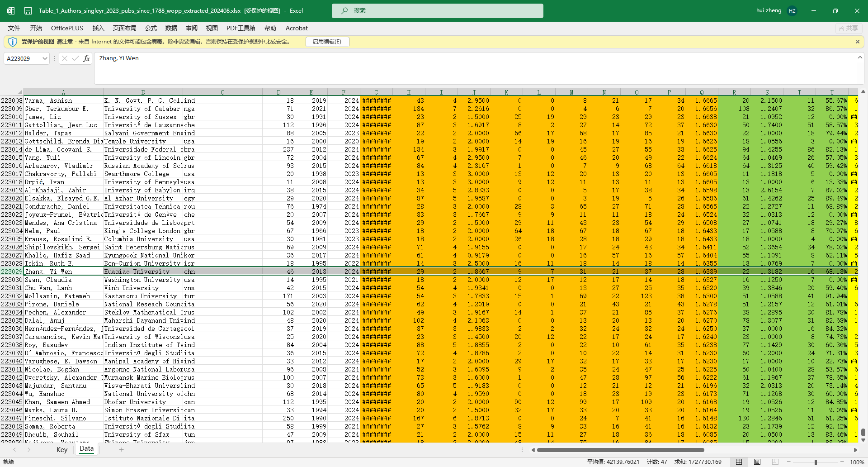Open the OfficePLUS ribbon tab
The width and height of the screenshot is (868, 467).
(x=67, y=28)
